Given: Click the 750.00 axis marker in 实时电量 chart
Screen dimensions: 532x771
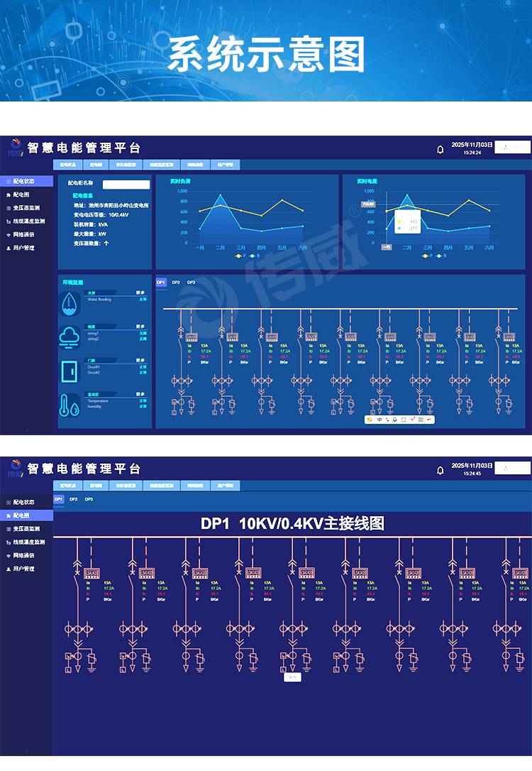Looking at the screenshot, I should (367, 204).
